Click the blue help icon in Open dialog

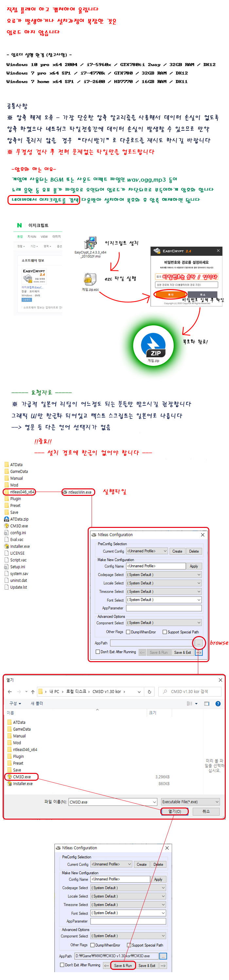click(x=218, y=703)
